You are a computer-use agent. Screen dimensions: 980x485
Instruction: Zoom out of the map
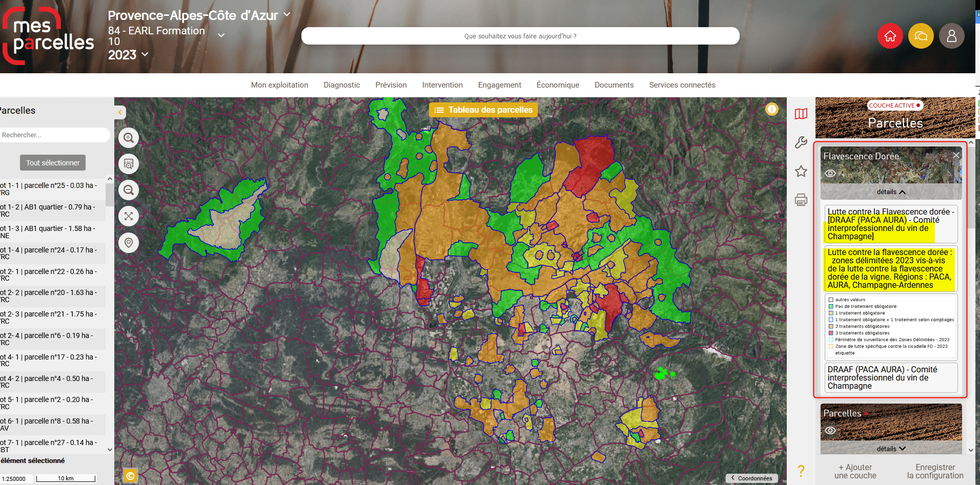pos(129,190)
